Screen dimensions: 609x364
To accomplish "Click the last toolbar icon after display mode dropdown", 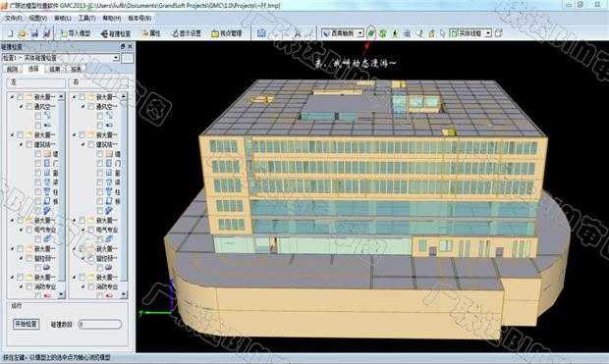I will point(499,33).
